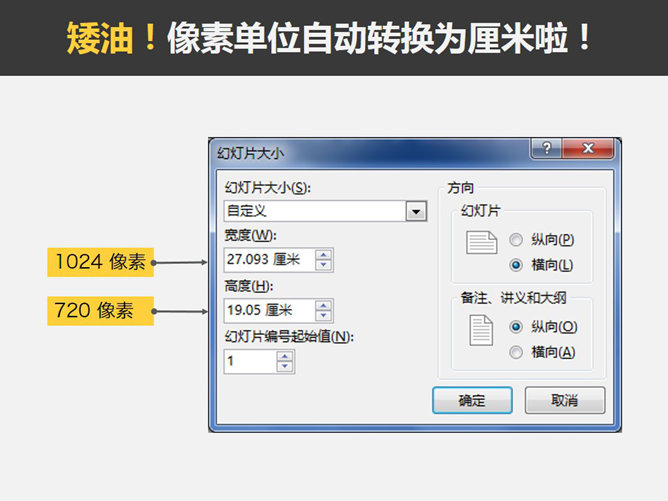Decrease the slide starting number with down arrow
This screenshot has width=668, height=501.
coord(285,367)
